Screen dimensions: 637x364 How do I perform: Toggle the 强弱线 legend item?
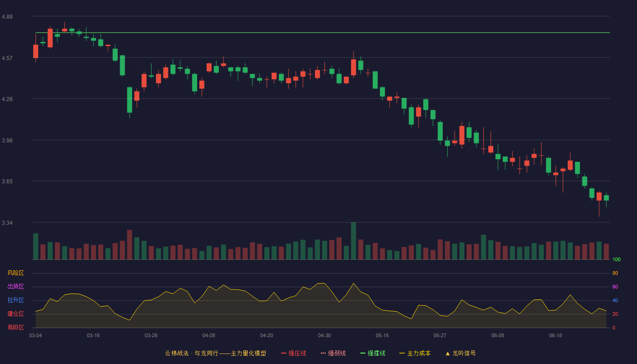pos(333,353)
